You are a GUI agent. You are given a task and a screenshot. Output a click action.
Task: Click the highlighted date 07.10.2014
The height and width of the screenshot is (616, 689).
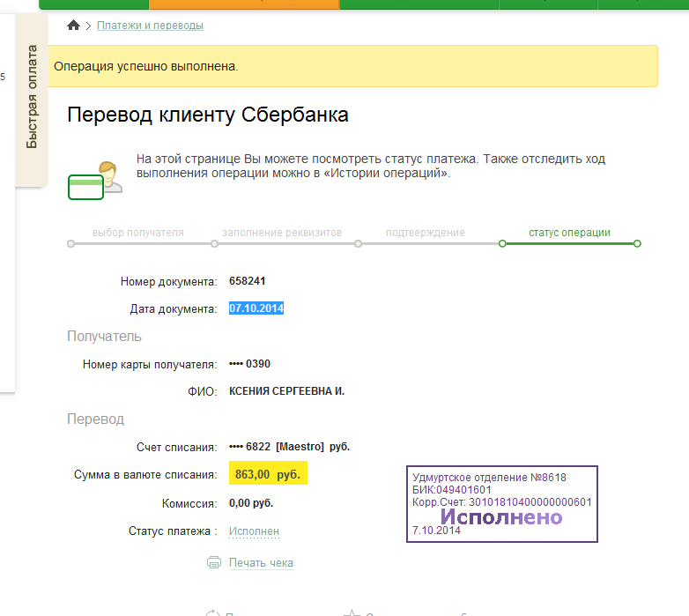click(x=256, y=308)
